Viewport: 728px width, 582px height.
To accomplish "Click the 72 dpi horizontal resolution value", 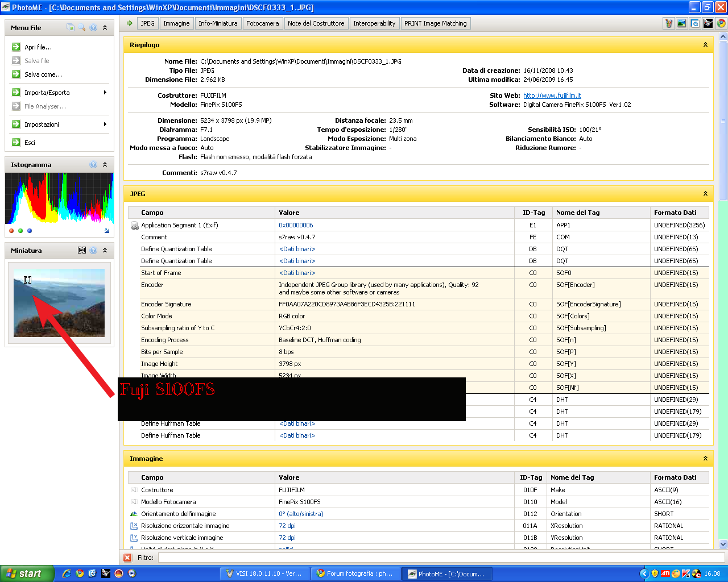I will click(x=287, y=526).
